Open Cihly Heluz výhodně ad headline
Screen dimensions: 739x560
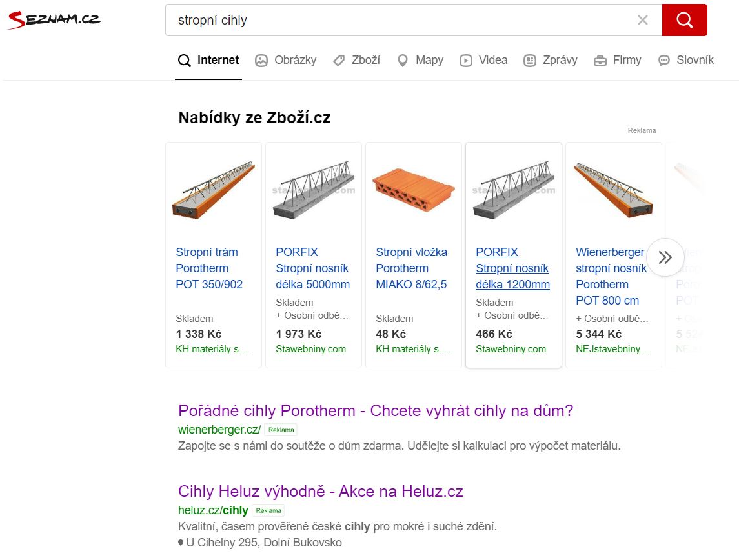click(x=321, y=491)
